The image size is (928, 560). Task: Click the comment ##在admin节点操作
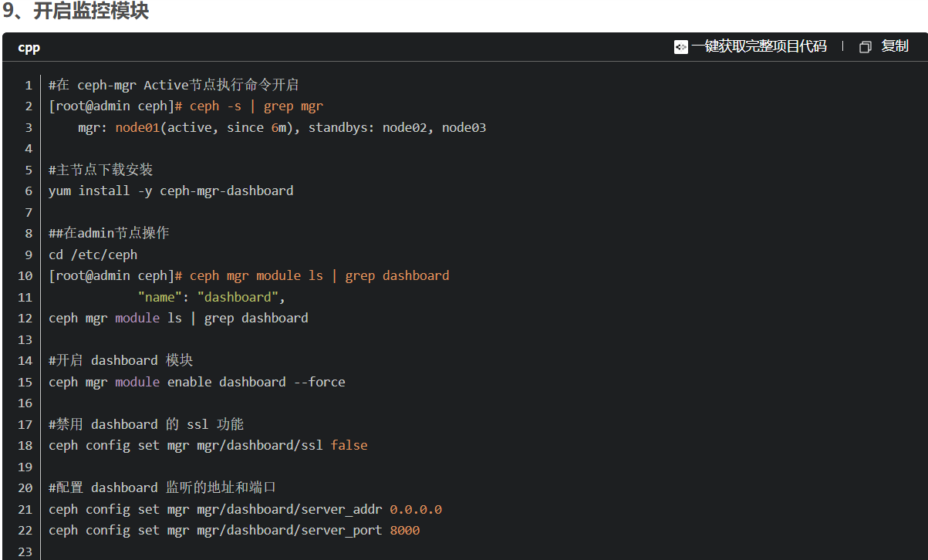[109, 234]
